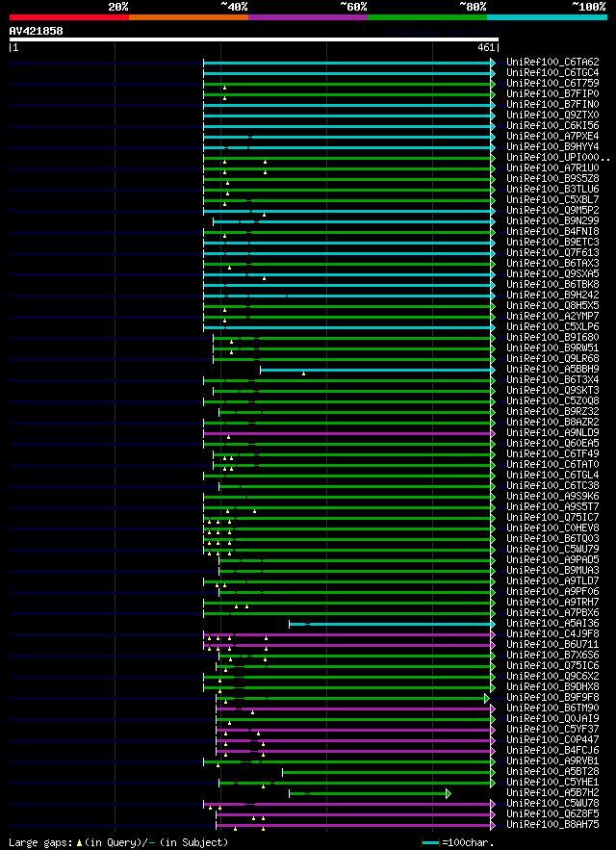Click the AV421858 query name
Image resolution: width=616 pixels, height=850 pixels.
coord(37,31)
